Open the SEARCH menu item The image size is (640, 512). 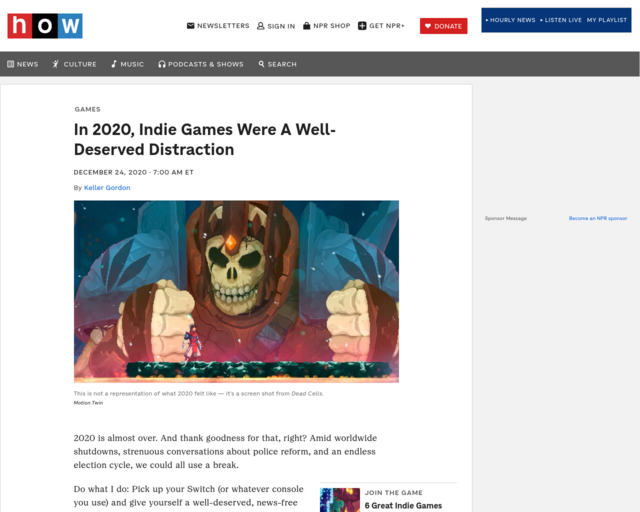click(282, 64)
